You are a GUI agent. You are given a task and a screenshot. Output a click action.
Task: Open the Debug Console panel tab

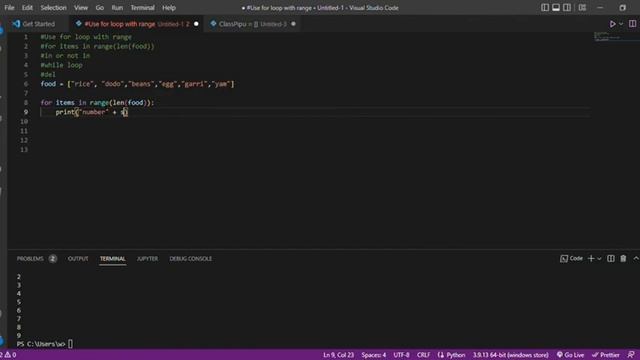point(191,259)
